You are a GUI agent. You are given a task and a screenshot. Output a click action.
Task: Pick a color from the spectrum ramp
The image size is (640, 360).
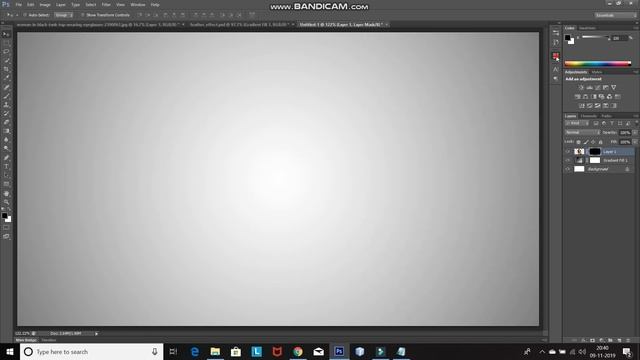point(598,63)
